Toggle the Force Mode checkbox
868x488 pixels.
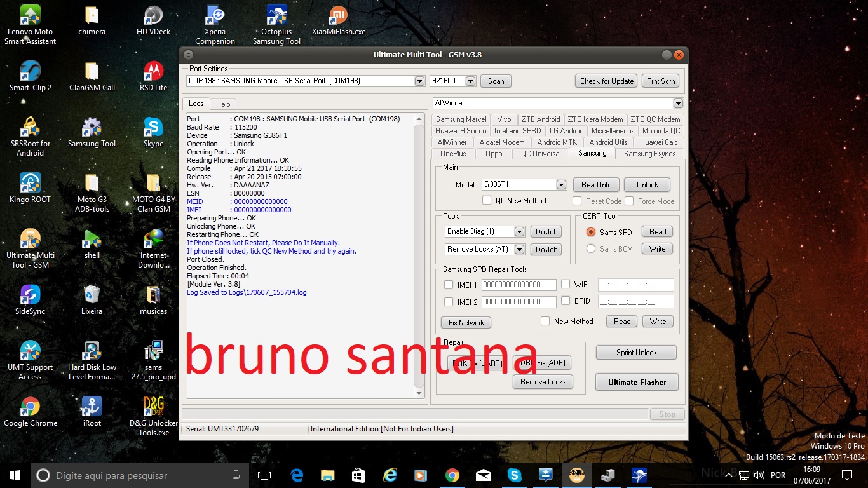(x=629, y=201)
